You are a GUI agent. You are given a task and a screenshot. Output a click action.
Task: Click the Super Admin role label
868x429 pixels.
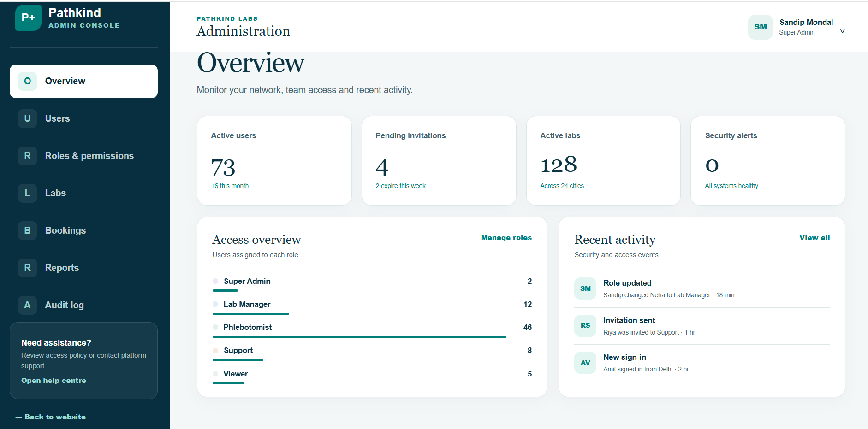point(247,281)
